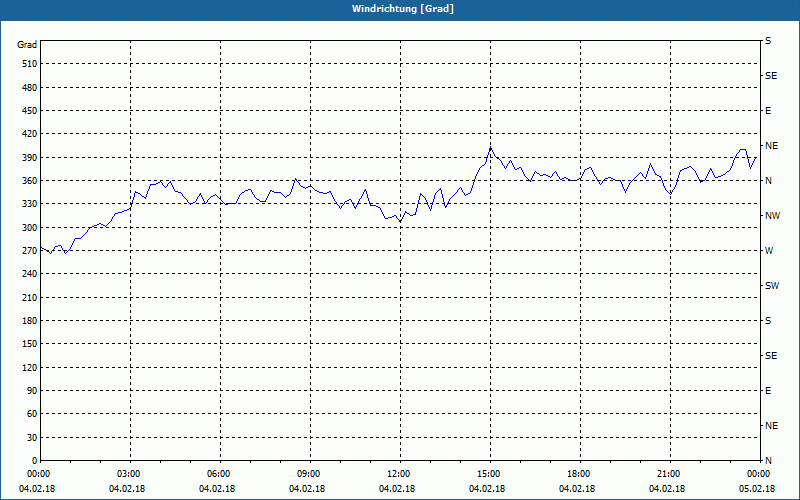Click the SE compass label at 480 level
The image size is (800, 500).
click(771, 76)
